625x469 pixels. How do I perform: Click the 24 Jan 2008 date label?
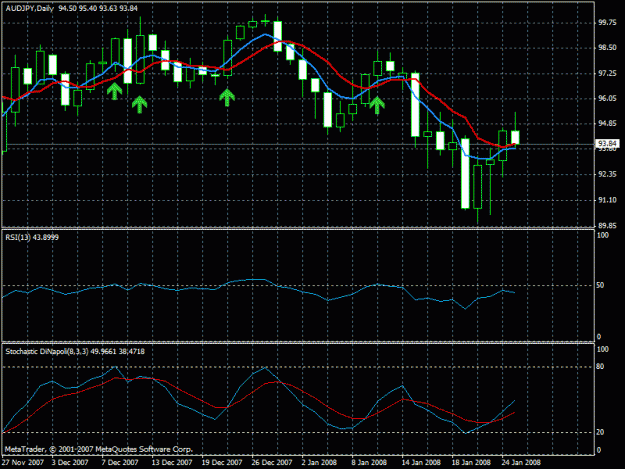coord(521,462)
